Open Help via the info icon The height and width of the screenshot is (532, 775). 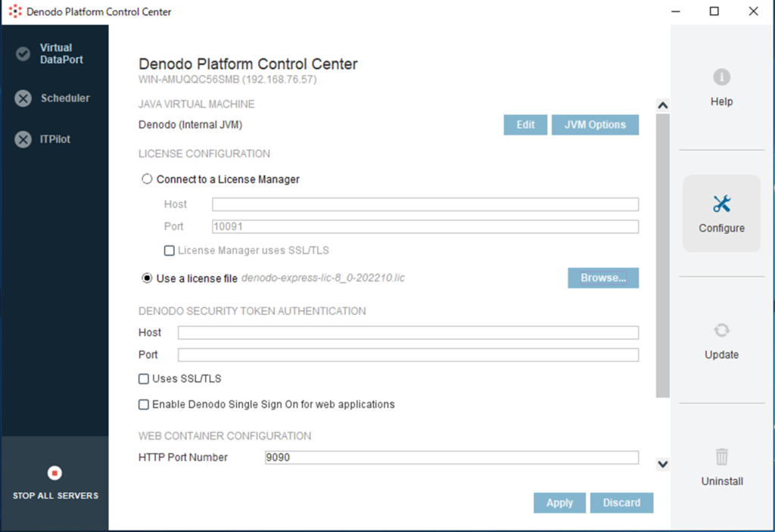pos(721,77)
